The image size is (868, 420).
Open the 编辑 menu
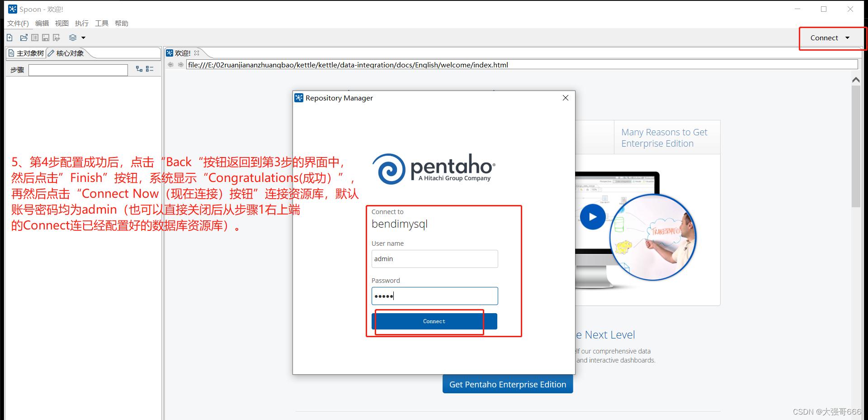[x=42, y=23]
